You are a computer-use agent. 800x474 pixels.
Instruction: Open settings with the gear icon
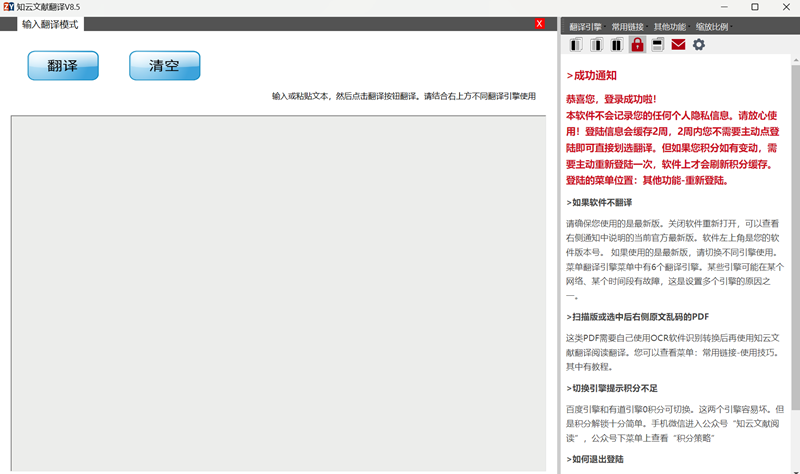[x=699, y=45]
